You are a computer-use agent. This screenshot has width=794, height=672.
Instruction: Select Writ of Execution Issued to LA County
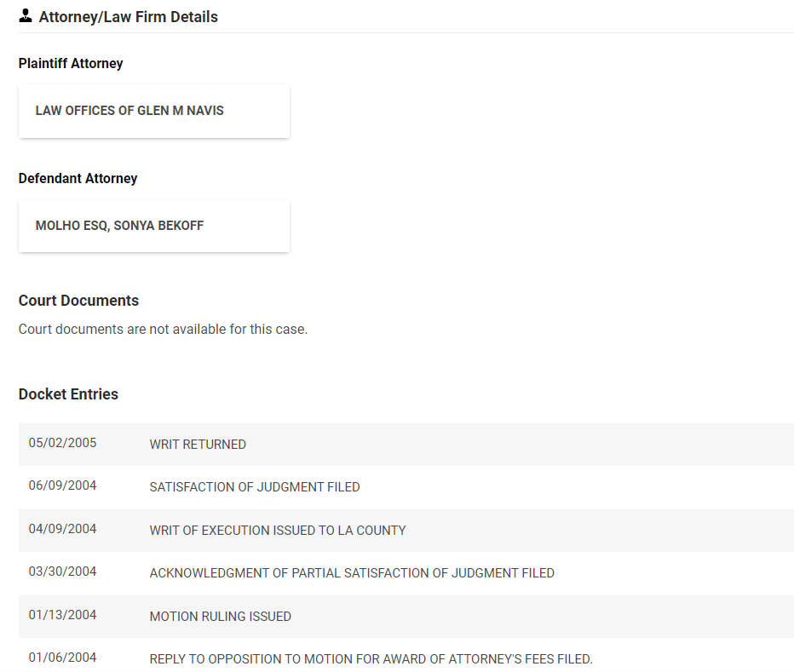[x=278, y=530]
